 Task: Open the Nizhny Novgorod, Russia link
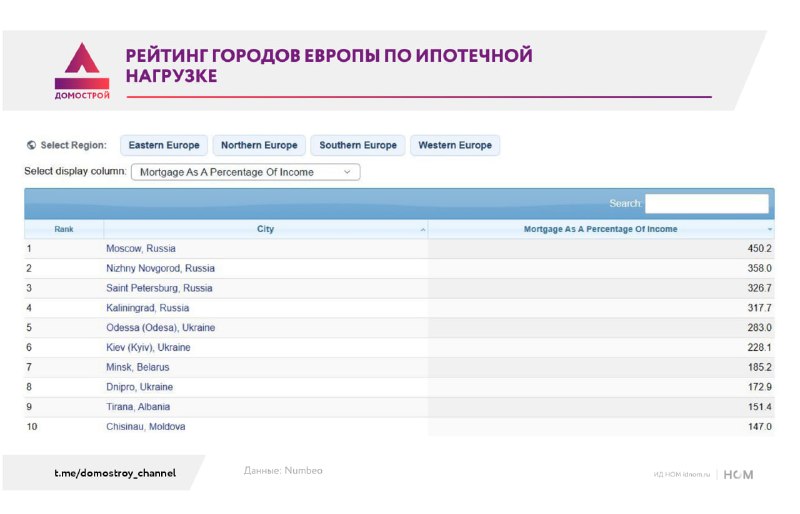click(160, 268)
